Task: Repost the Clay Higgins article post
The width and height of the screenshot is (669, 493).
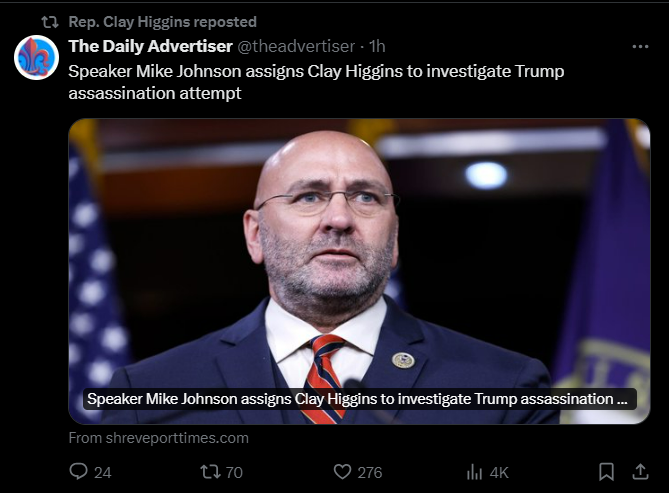Action: (210, 472)
